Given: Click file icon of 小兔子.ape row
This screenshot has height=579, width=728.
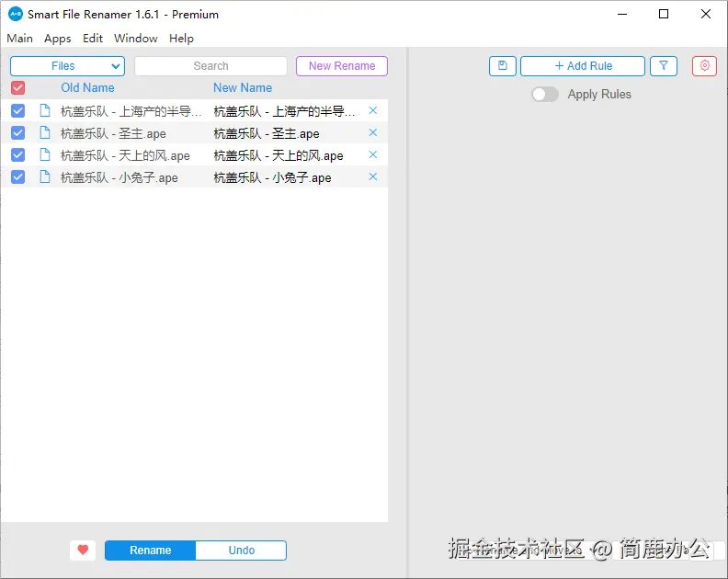Looking at the screenshot, I should coord(45,176).
